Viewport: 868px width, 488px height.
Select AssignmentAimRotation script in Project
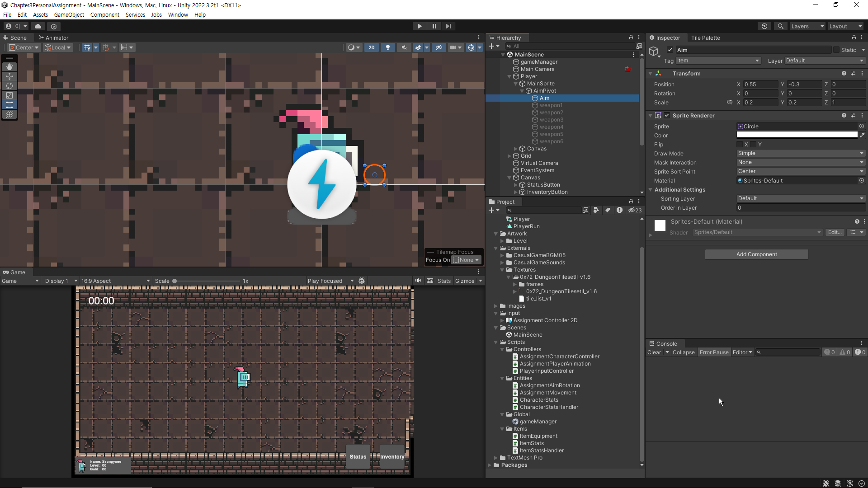tap(550, 385)
